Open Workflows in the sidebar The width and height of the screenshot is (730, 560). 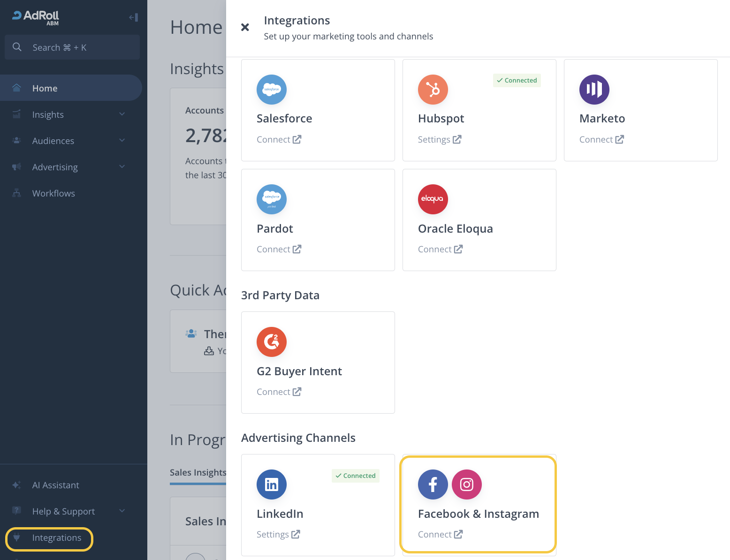53,193
